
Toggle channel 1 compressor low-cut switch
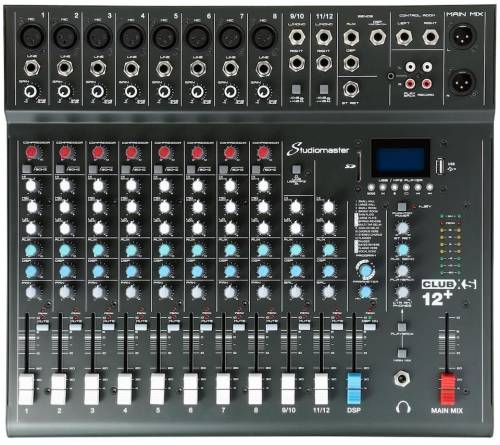[27, 169]
